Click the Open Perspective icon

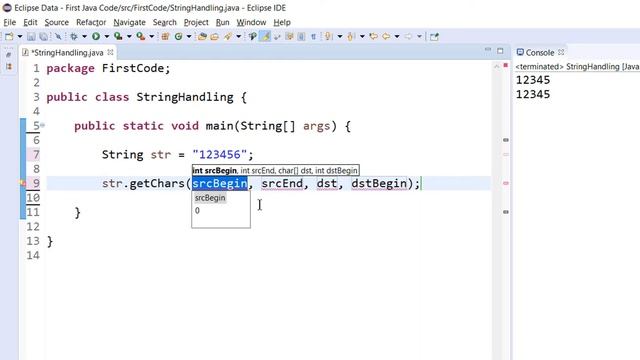coord(434,37)
